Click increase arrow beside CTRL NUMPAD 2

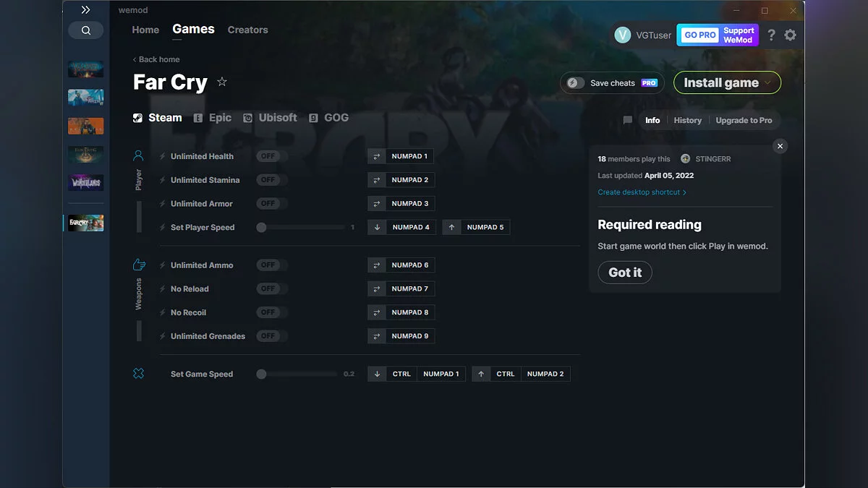tap(481, 374)
